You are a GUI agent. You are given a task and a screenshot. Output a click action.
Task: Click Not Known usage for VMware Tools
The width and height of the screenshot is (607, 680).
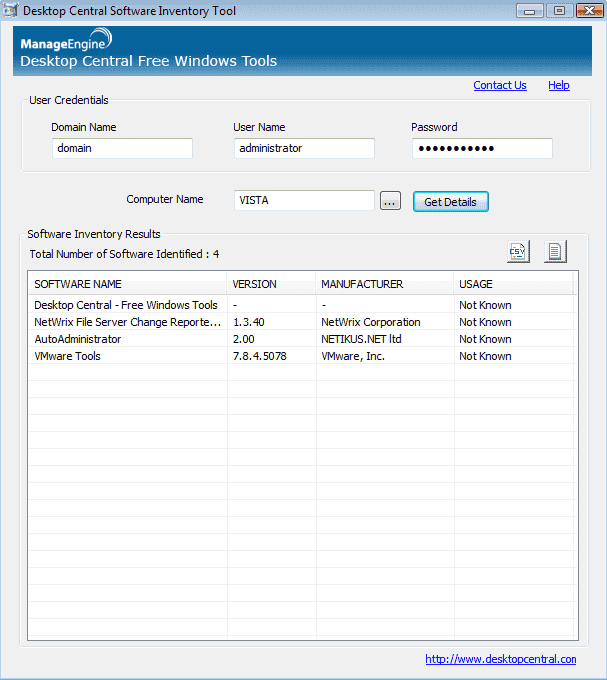pyautogui.click(x=514, y=356)
